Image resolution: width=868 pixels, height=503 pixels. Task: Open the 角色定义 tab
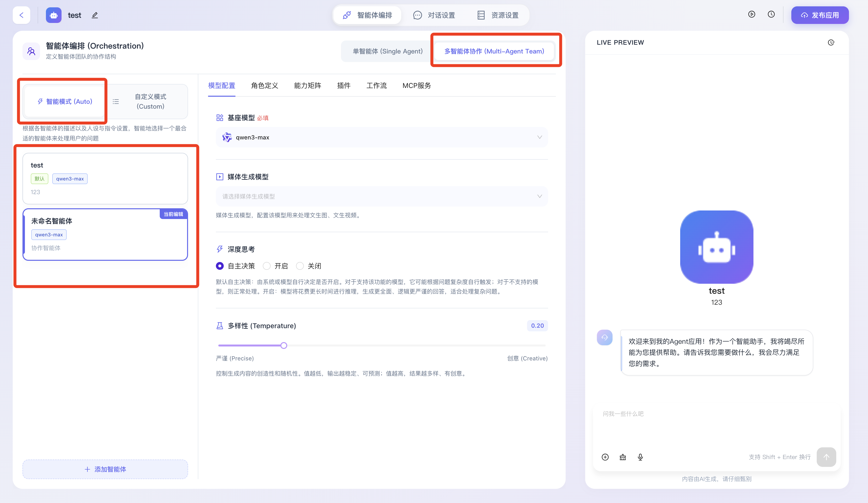tap(265, 85)
